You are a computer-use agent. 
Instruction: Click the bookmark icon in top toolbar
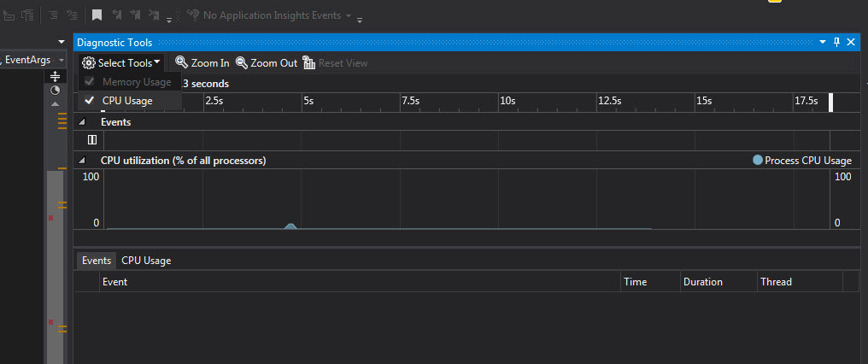97,15
